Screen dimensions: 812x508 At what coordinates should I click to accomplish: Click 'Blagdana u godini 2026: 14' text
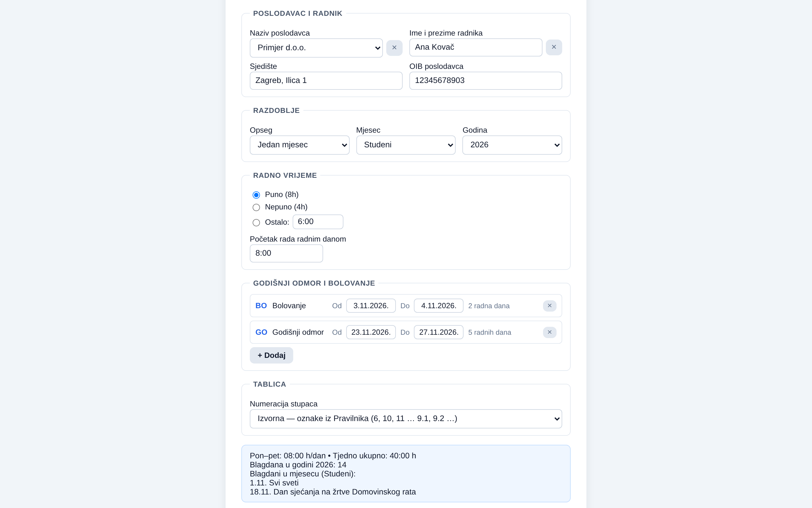pos(298,465)
